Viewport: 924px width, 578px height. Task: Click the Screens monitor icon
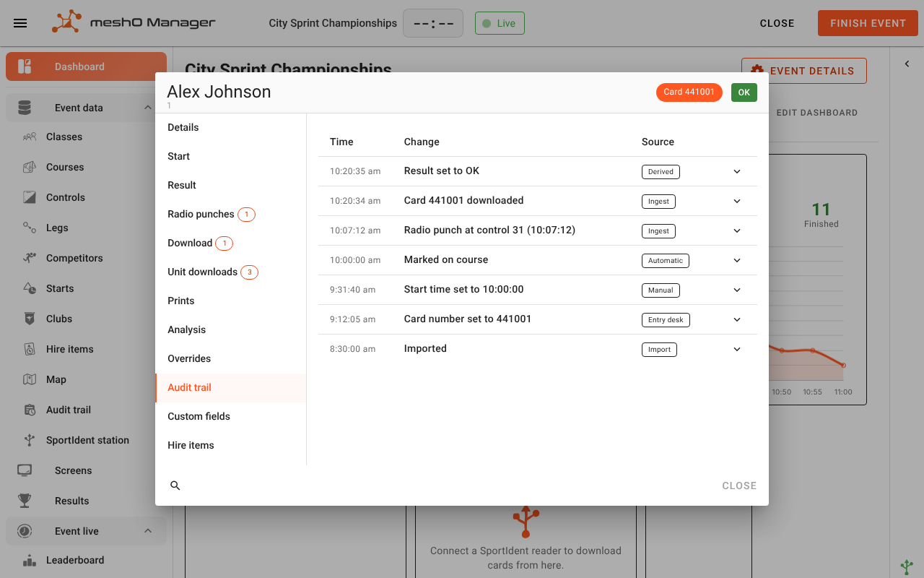pyautogui.click(x=25, y=470)
